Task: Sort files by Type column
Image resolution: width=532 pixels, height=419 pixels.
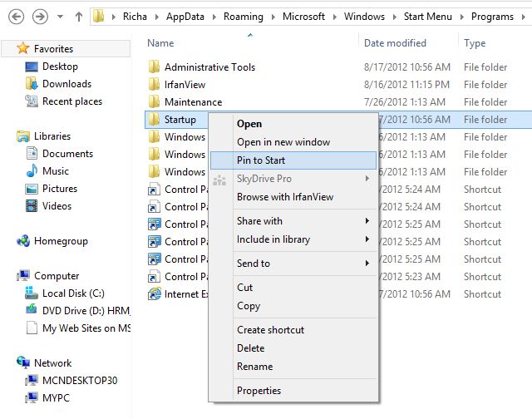Action: (x=475, y=43)
